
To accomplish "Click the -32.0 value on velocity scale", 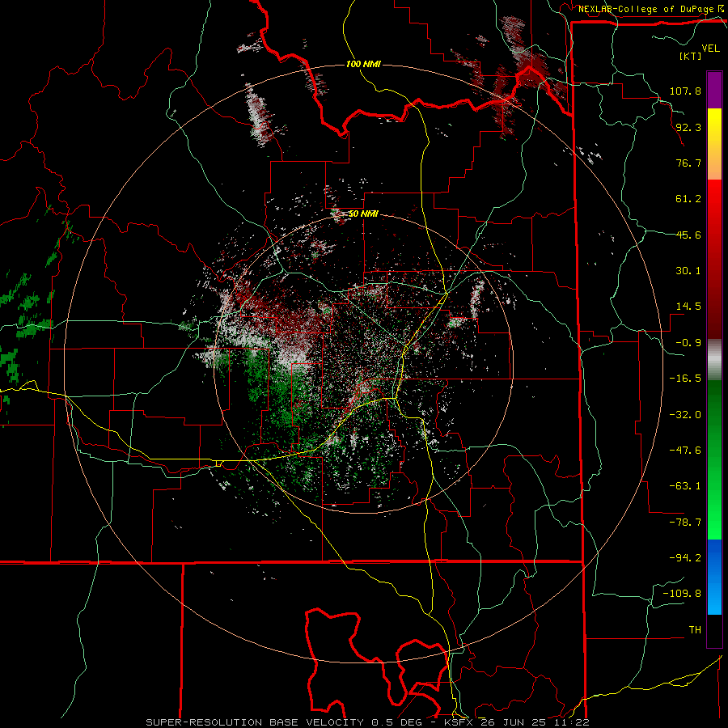I will pyautogui.click(x=685, y=415).
